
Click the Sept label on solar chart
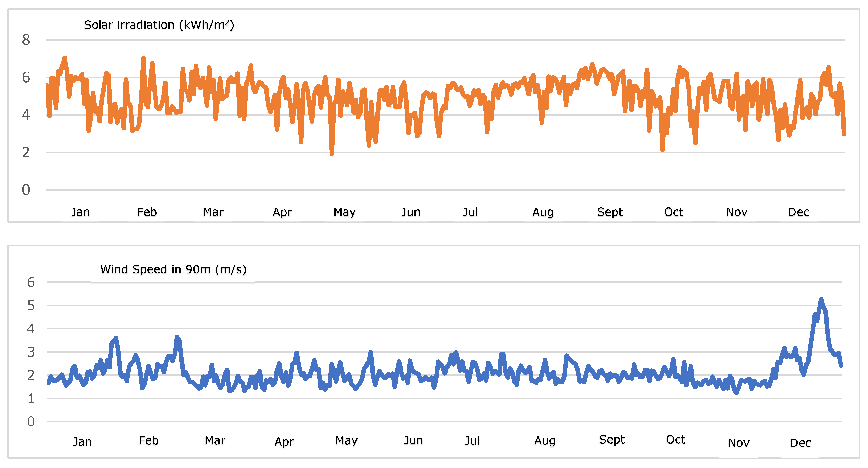pyautogui.click(x=610, y=212)
